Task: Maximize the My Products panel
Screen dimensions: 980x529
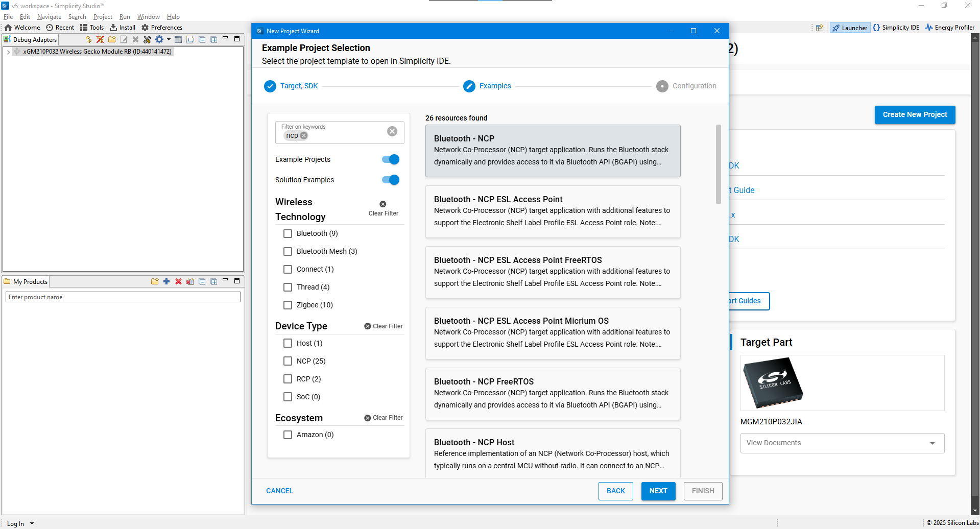Action: (237, 281)
